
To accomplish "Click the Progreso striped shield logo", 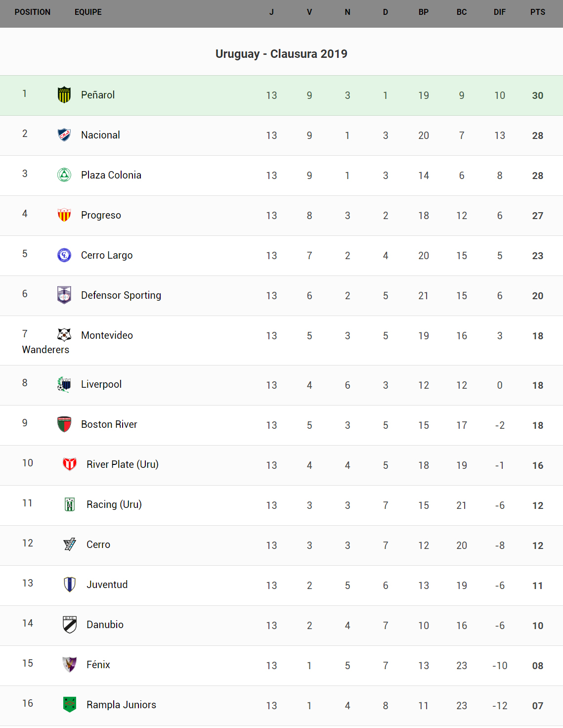I will 64,215.
